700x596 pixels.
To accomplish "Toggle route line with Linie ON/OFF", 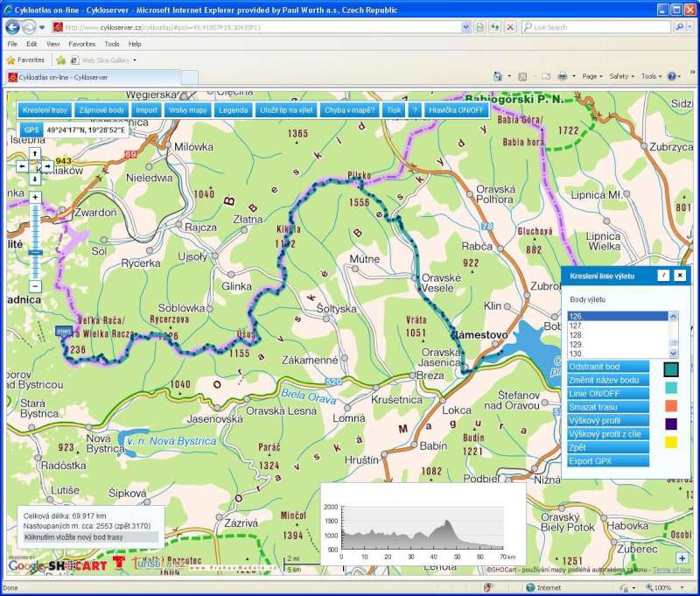I will click(x=607, y=393).
